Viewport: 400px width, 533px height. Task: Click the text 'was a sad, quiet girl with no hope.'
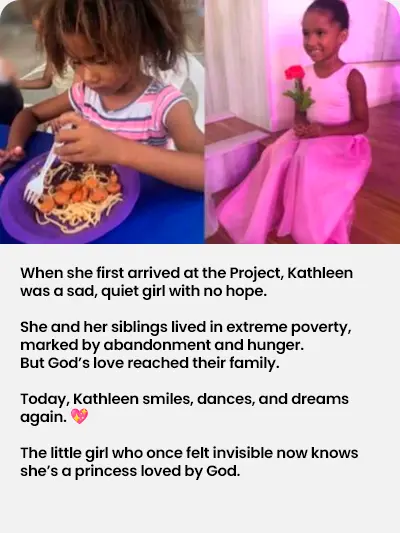click(x=143, y=292)
